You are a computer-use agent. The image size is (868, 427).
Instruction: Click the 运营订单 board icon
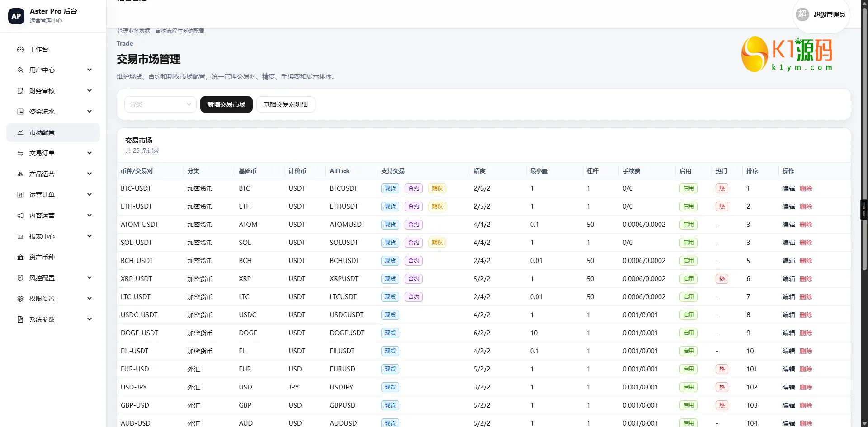[x=20, y=195]
